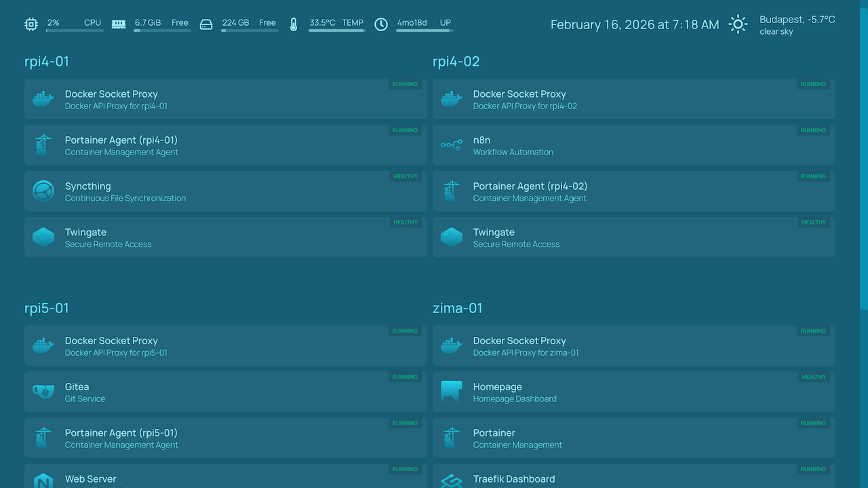Image resolution: width=868 pixels, height=488 pixels.
Task: Click the Twingate icon under rpi4-02
Action: pyautogui.click(x=452, y=237)
